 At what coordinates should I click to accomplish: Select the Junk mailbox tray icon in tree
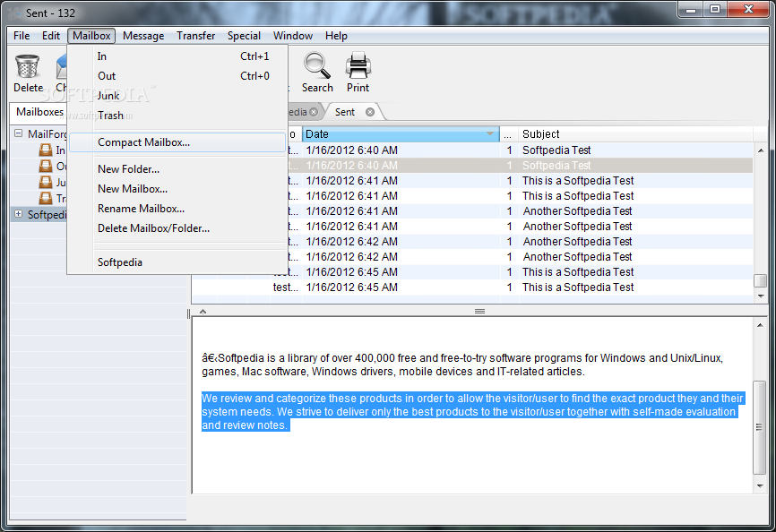(x=46, y=182)
